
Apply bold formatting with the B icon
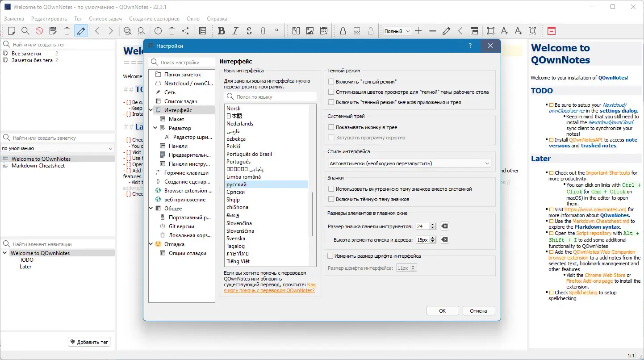(222, 31)
